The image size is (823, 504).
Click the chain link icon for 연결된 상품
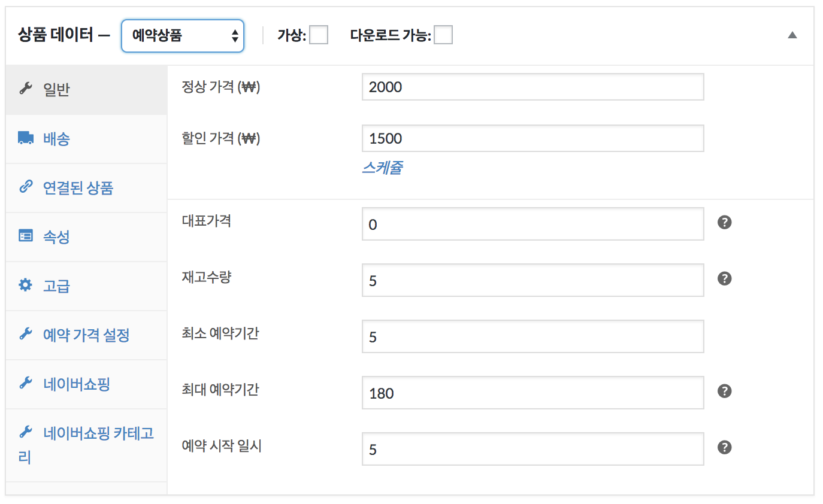pyautogui.click(x=25, y=187)
